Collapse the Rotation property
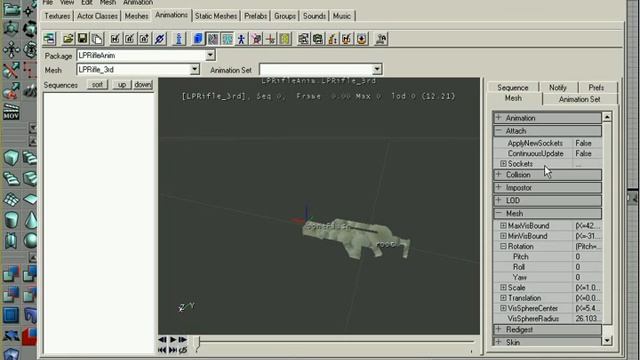 503,246
